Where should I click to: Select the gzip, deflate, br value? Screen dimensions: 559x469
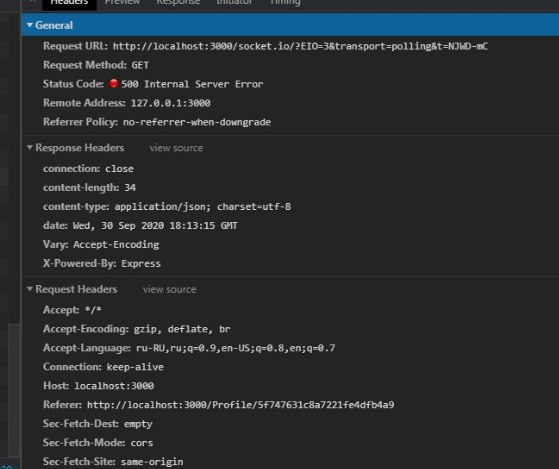click(182, 329)
